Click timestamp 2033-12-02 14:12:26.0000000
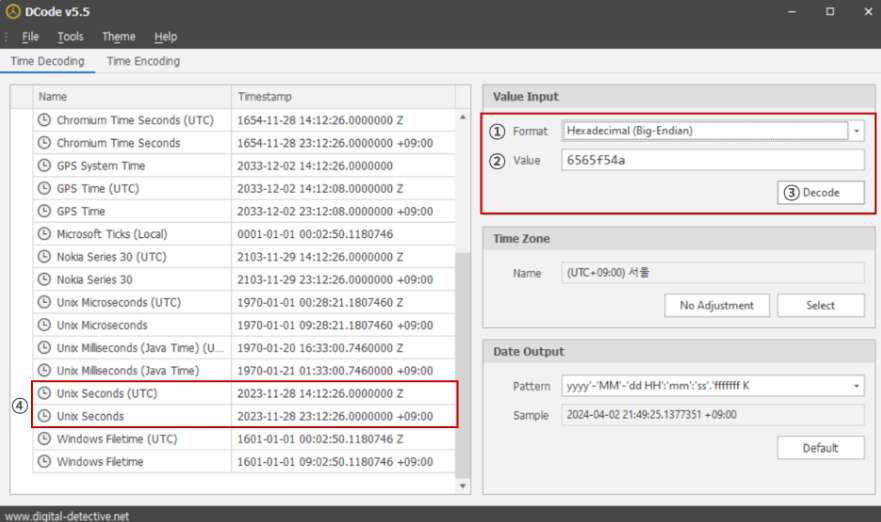 [315, 166]
